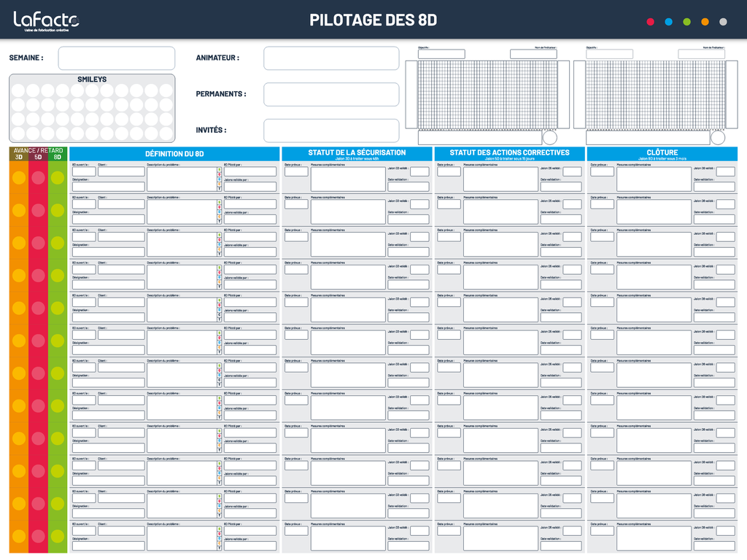This screenshot has width=747, height=560.
Task: Toggle the first-row 5D red status circle
Action: [38, 178]
